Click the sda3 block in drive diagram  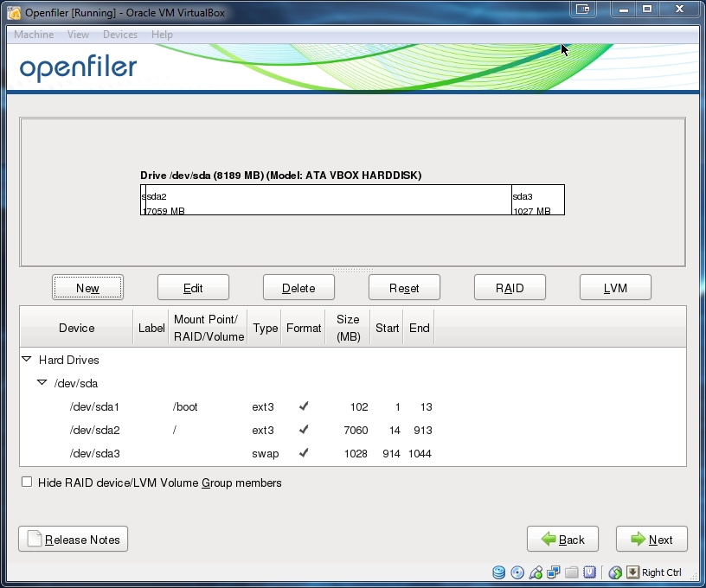[537, 200]
